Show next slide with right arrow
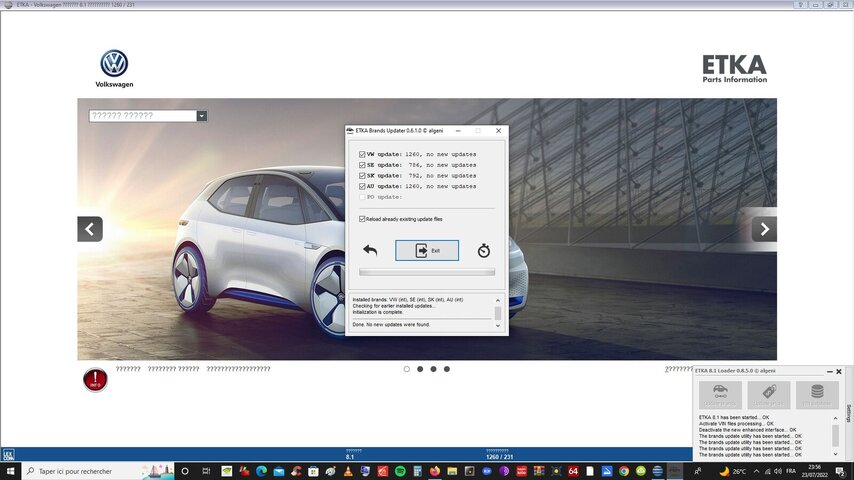Image resolution: width=854 pixels, height=480 pixels. (x=764, y=229)
